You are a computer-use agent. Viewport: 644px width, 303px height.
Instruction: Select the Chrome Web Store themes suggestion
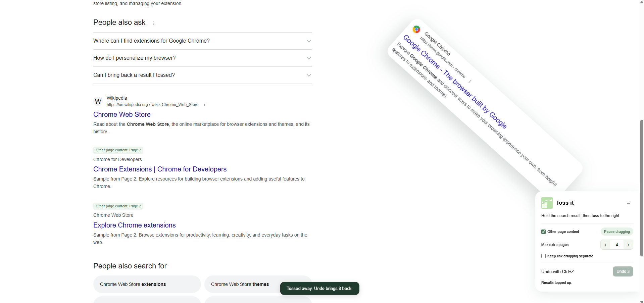(258, 284)
